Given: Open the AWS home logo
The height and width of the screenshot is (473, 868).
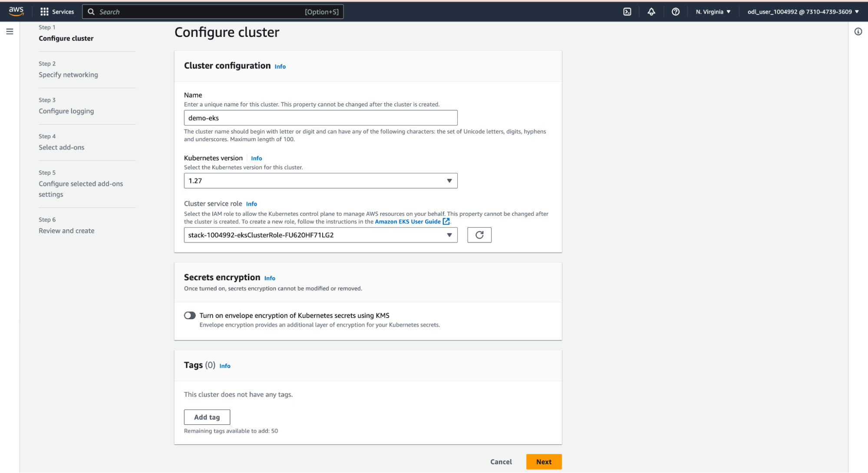Looking at the screenshot, I should [x=16, y=11].
